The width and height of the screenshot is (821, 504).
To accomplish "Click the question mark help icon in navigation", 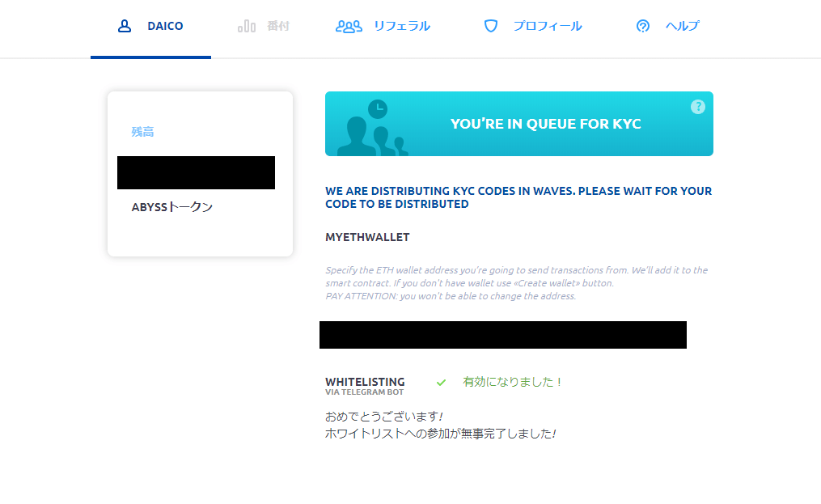I will [x=643, y=26].
